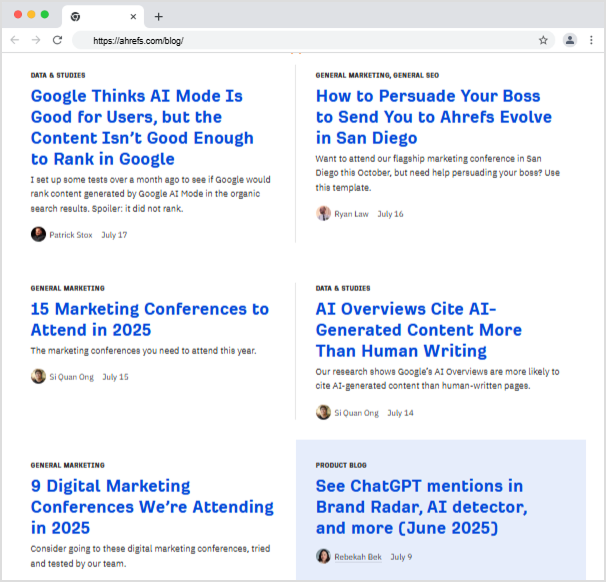Open '15 Marketing Conferences to Attend in 2025'
606x582 pixels.
[150, 320]
